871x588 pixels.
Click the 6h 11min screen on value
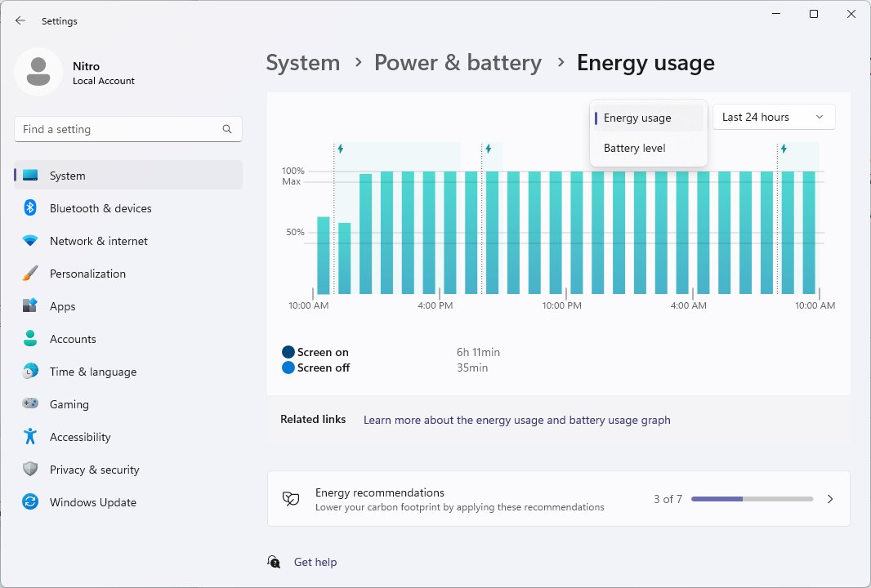[478, 352]
